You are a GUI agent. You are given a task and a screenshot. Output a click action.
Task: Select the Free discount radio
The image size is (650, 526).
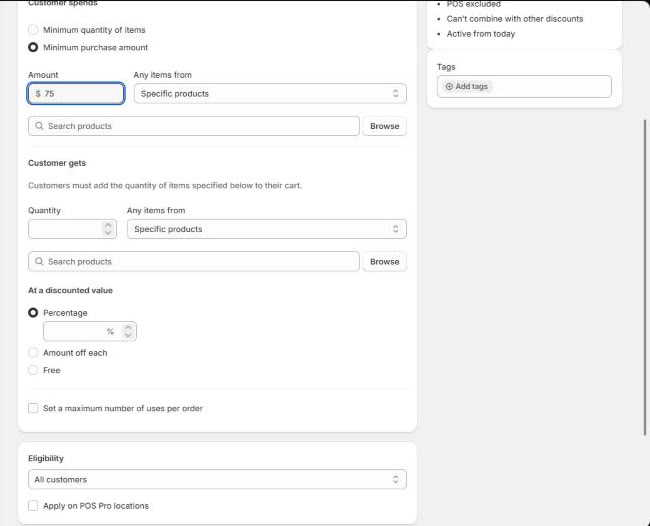coord(33,370)
